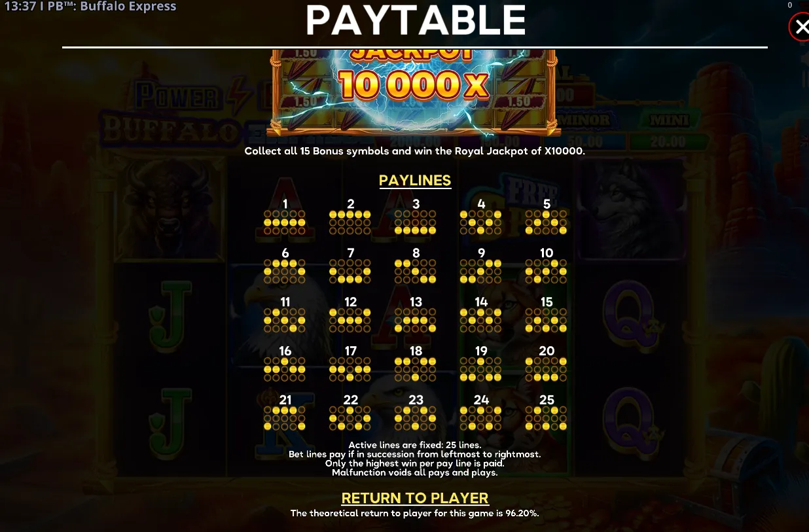Select payline 2 pattern diagram
Screen dimensions: 809x532
coord(350,222)
